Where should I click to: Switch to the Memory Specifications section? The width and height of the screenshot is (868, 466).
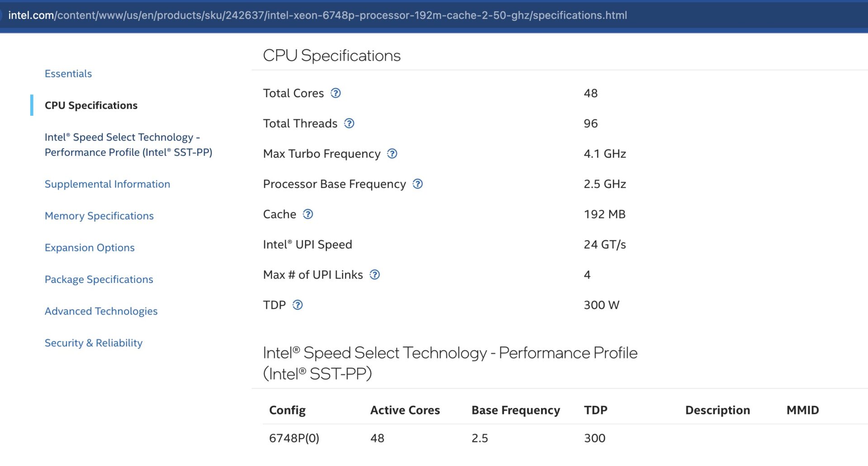tap(99, 216)
